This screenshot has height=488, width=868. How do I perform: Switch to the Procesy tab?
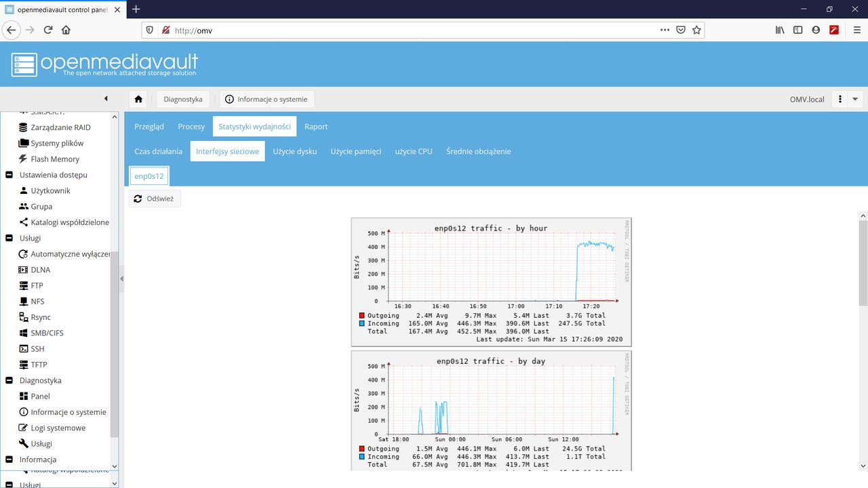[x=191, y=127]
